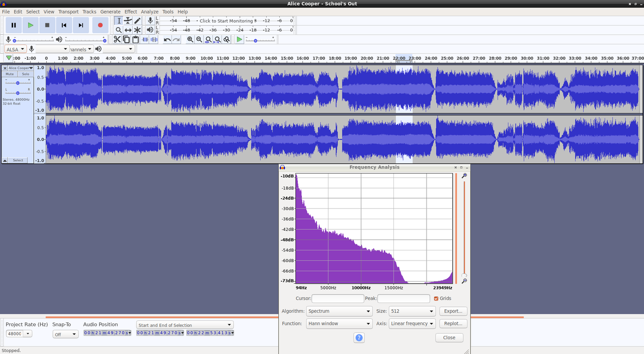Click the Paste clipboard icon
This screenshot has height=354, width=644.
click(135, 39)
